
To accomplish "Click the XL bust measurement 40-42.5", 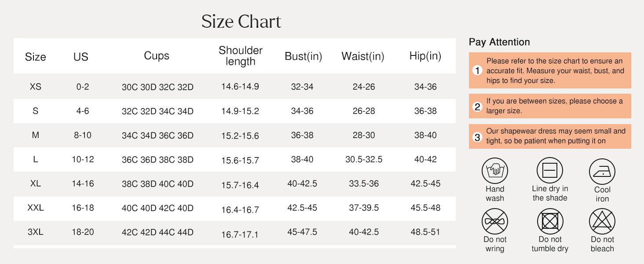I will pyautogui.click(x=302, y=183).
